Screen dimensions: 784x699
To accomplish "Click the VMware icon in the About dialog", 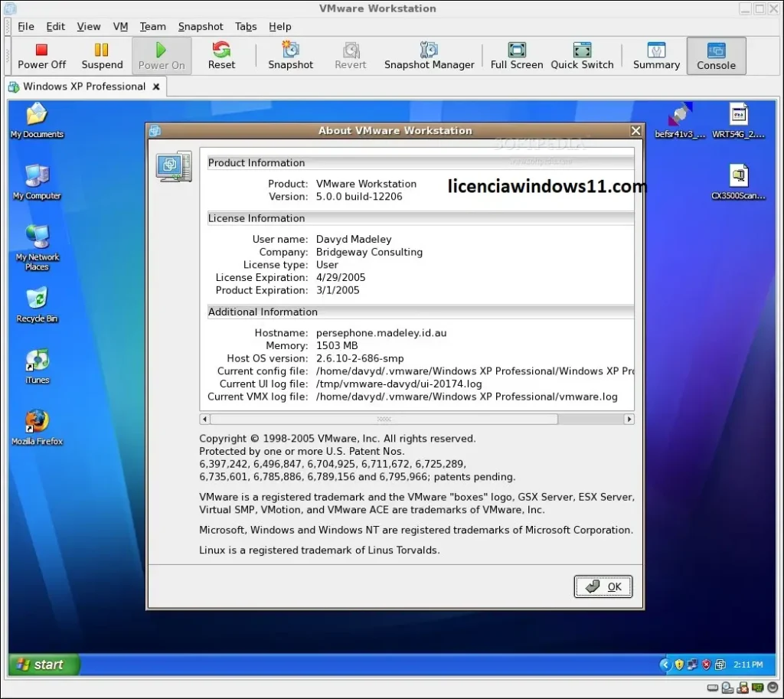I will click(x=174, y=166).
